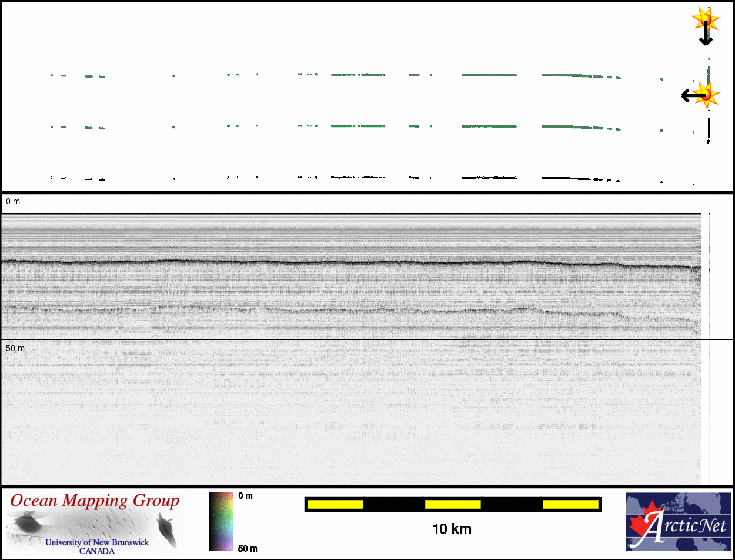Click the 0 m label beside color legend
Viewport: 735px width, 560px height.
pyautogui.click(x=246, y=496)
